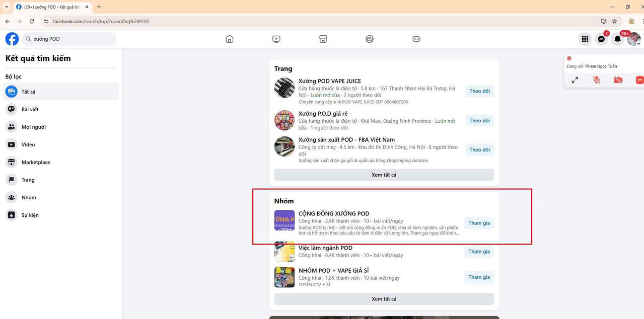The width and height of the screenshot is (644, 319).
Task: Open the Watch video icon in top navigation
Action: (276, 39)
